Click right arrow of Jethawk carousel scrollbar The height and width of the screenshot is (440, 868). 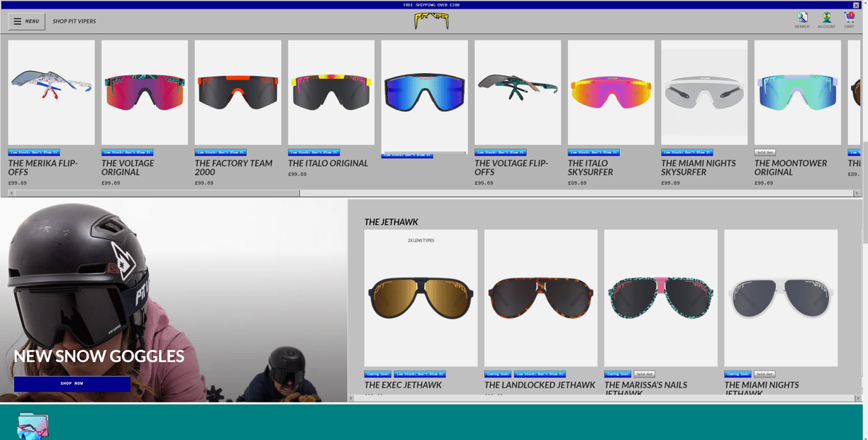(x=857, y=398)
